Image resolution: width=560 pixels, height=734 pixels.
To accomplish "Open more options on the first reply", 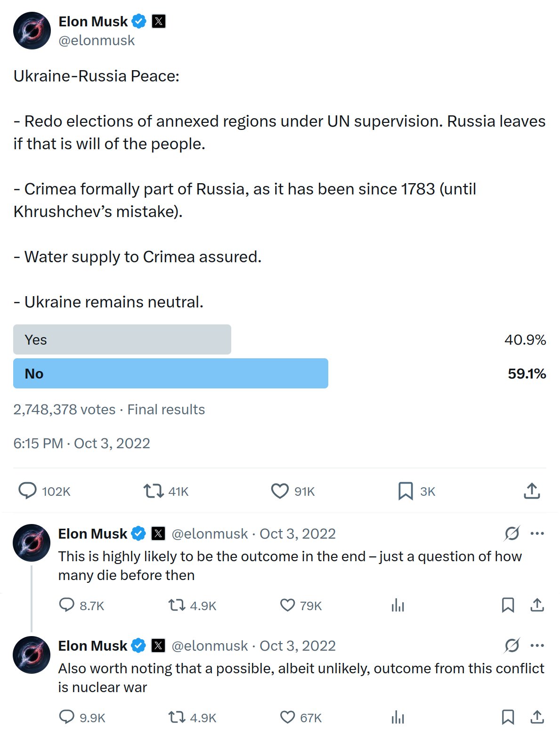I will point(537,533).
